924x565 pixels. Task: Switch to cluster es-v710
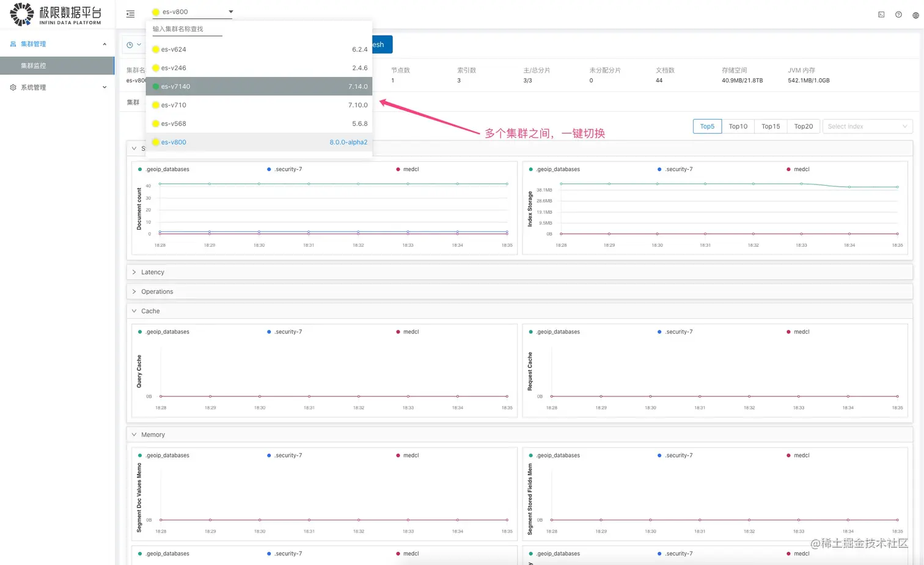pos(259,105)
